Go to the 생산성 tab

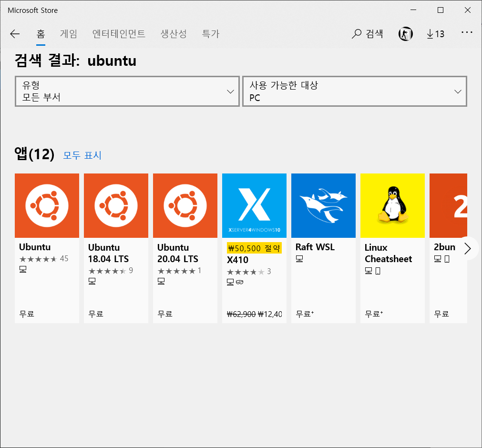pyautogui.click(x=174, y=34)
